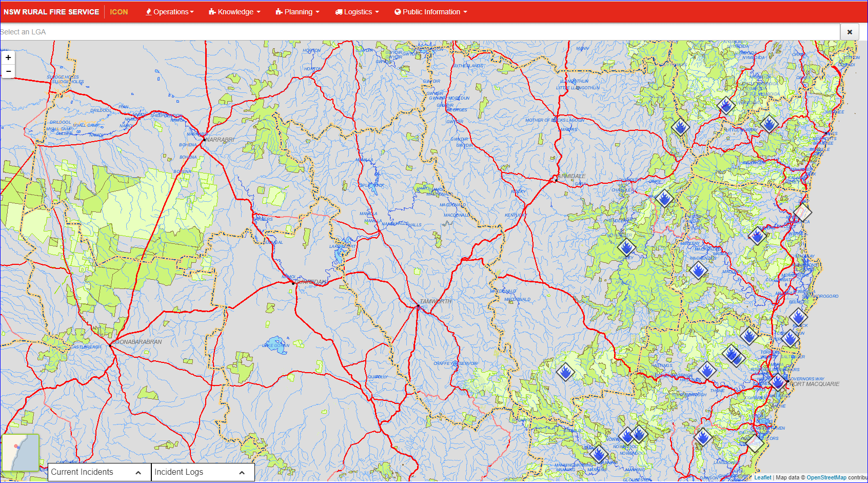This screenshot has width=868, height=483.
Task: Open the Public Information dropdown menu
Action: pyautogui.click(x=431, y=12)
